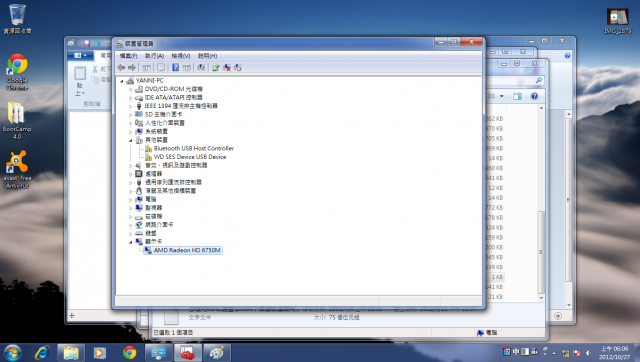Expand the DVD/CD-ROM 光碟機 node
Image resolution: width=640 pixels, height=362 pixels.
[x=131, y=89]
